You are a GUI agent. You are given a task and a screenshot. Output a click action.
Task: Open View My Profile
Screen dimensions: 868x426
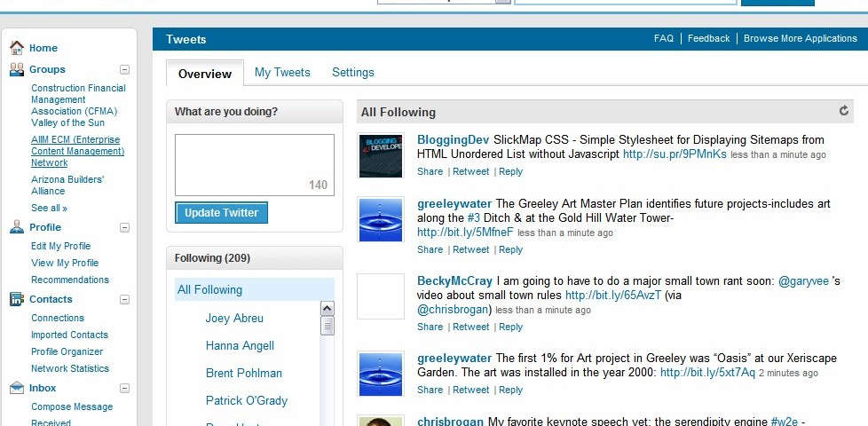pyautogui.click(x=65, y=263)
